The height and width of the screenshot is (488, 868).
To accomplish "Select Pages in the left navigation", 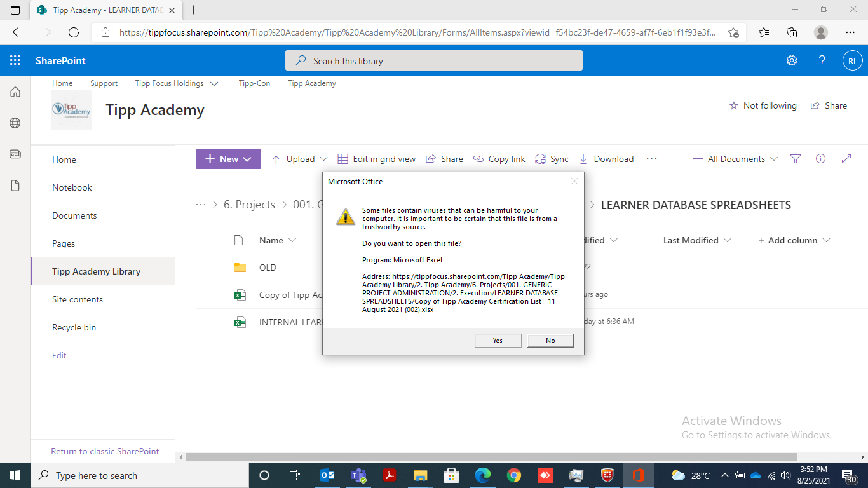I will pyautogui.click(x=64, y=243).
